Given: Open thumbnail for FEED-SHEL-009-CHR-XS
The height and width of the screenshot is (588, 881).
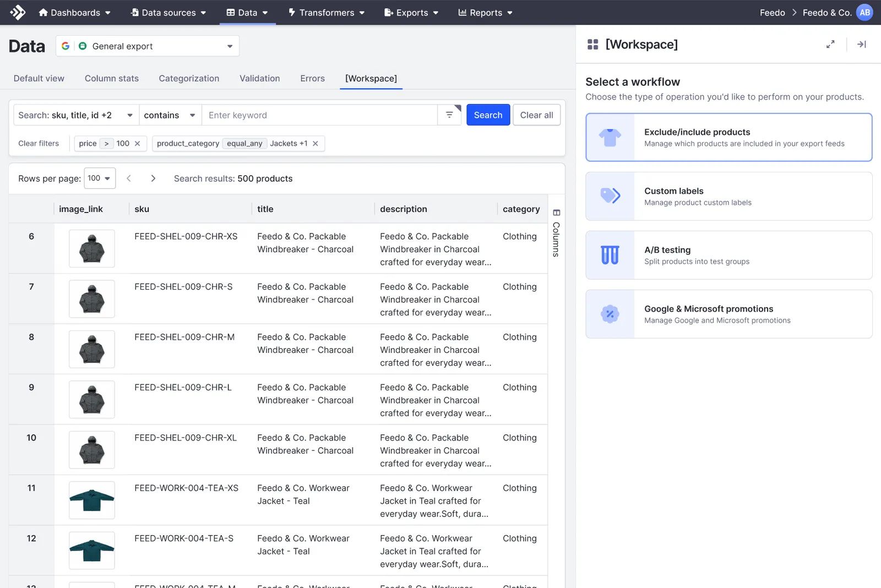Looking at the screenshot, I should [x=92, y=249].
